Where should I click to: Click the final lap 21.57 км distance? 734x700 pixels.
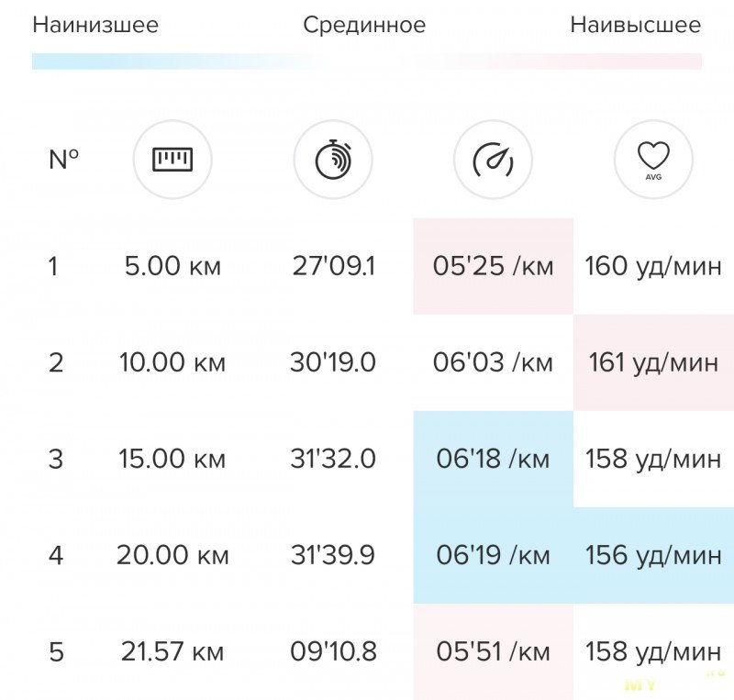(x=172, y=651)
